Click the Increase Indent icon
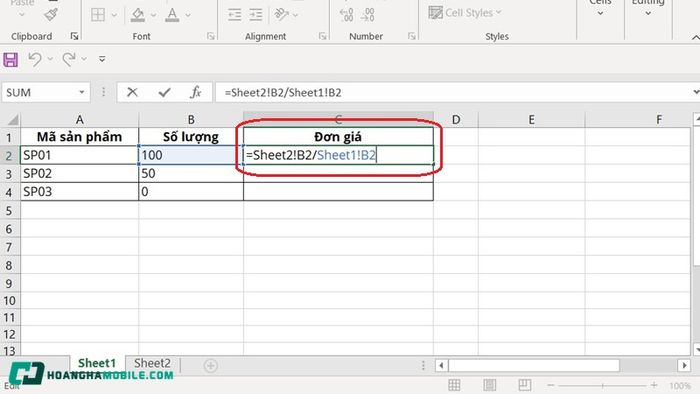700x394 pixels. point(256,15)
